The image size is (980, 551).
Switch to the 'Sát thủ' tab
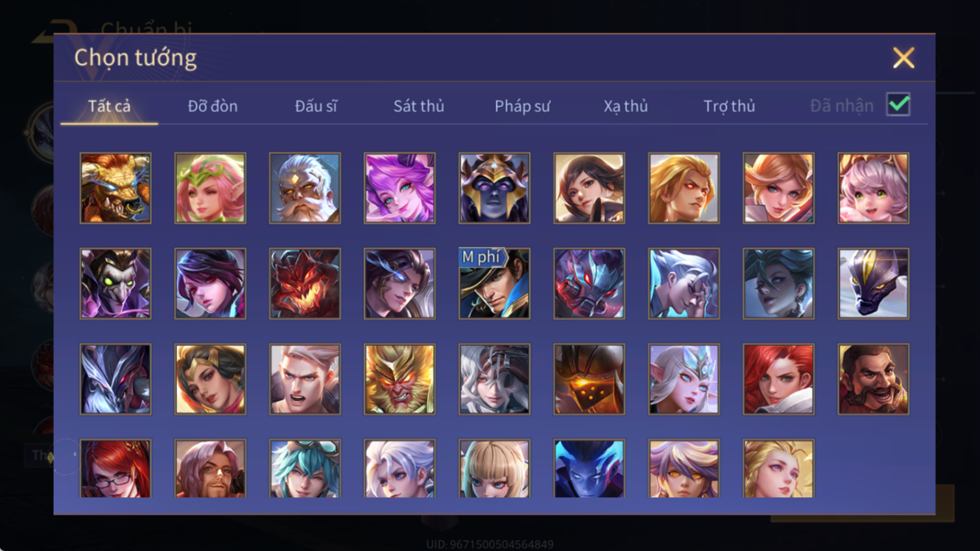[x=419, y=106]
